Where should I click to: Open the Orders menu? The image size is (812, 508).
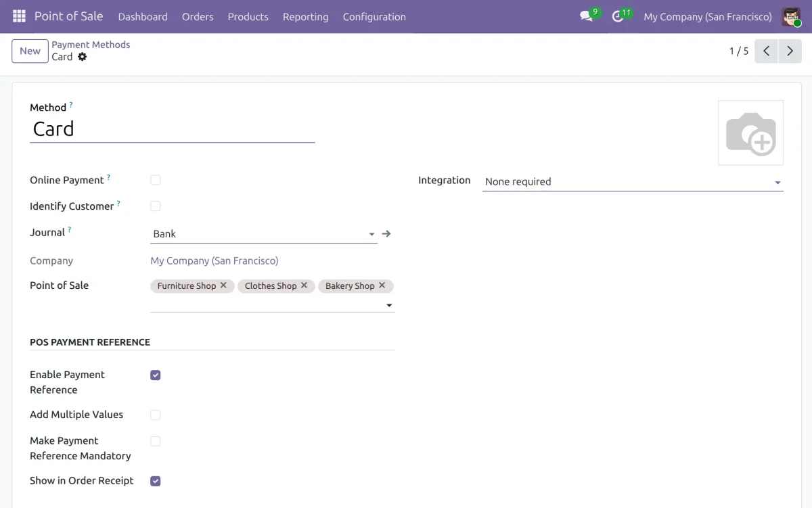[198, 16]
